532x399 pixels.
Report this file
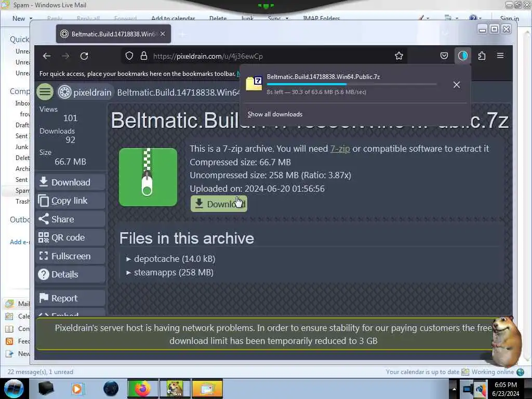pos(71,298)
